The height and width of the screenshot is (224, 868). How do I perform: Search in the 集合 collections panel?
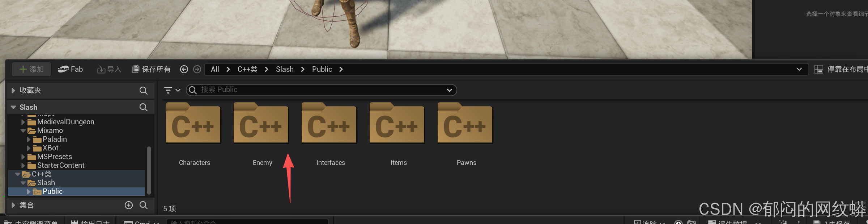144,205
